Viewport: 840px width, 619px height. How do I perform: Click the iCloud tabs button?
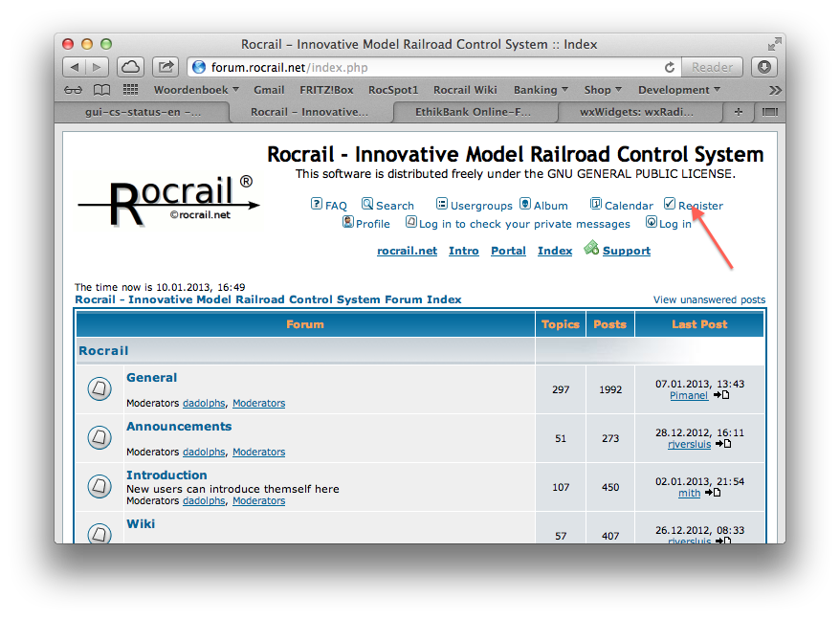(x=130, y=67)
